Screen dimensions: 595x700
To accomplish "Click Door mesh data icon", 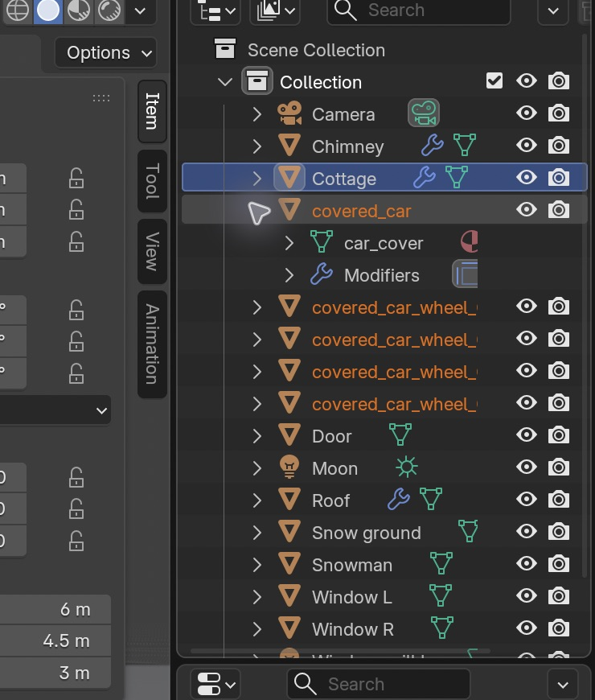I will point(400,434).
